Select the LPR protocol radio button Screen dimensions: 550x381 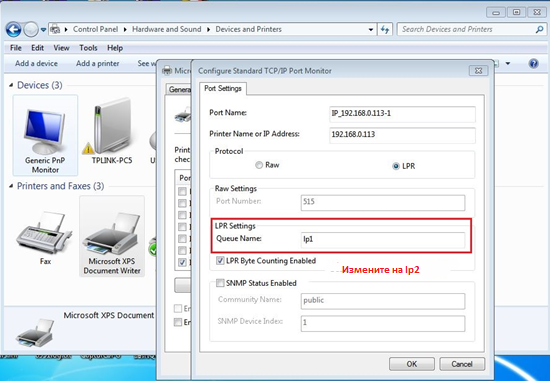click(396, 166)
